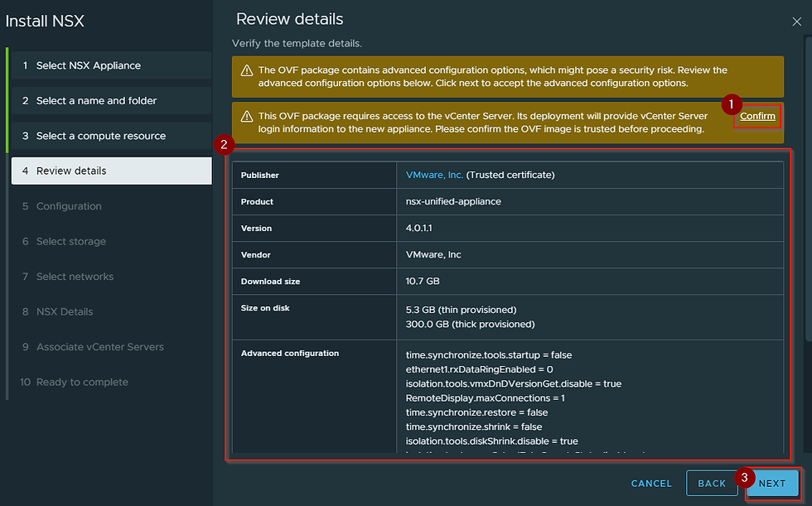Confirm the OVF image is trusted

click(757, 117)
